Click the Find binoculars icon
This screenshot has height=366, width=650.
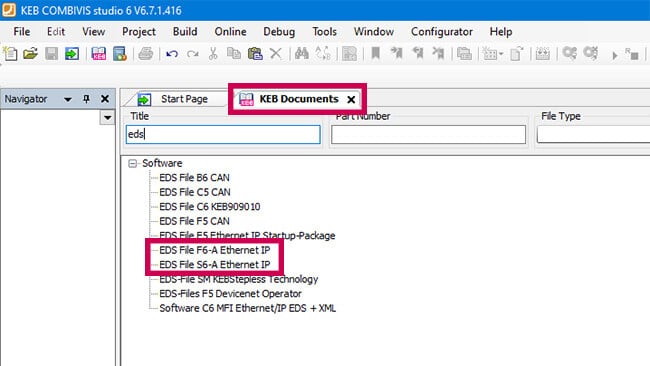302,54
